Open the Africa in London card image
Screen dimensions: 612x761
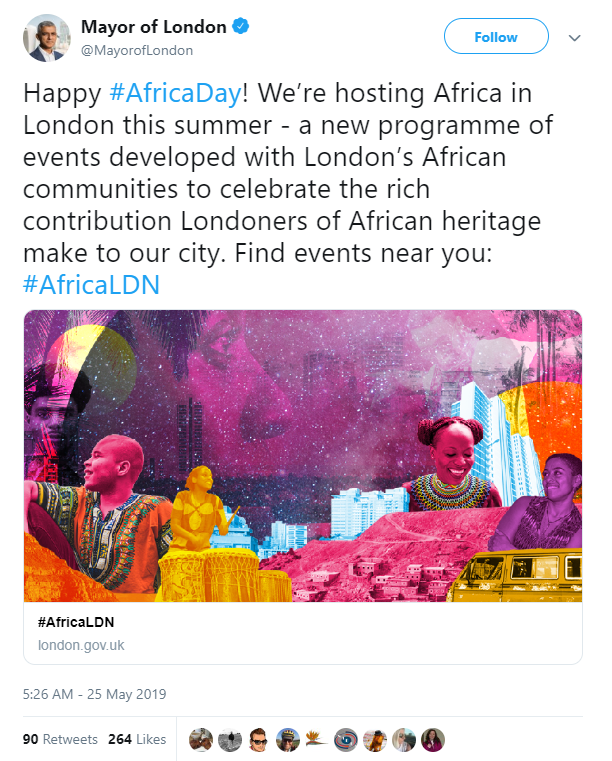click(x=303, y=456)
